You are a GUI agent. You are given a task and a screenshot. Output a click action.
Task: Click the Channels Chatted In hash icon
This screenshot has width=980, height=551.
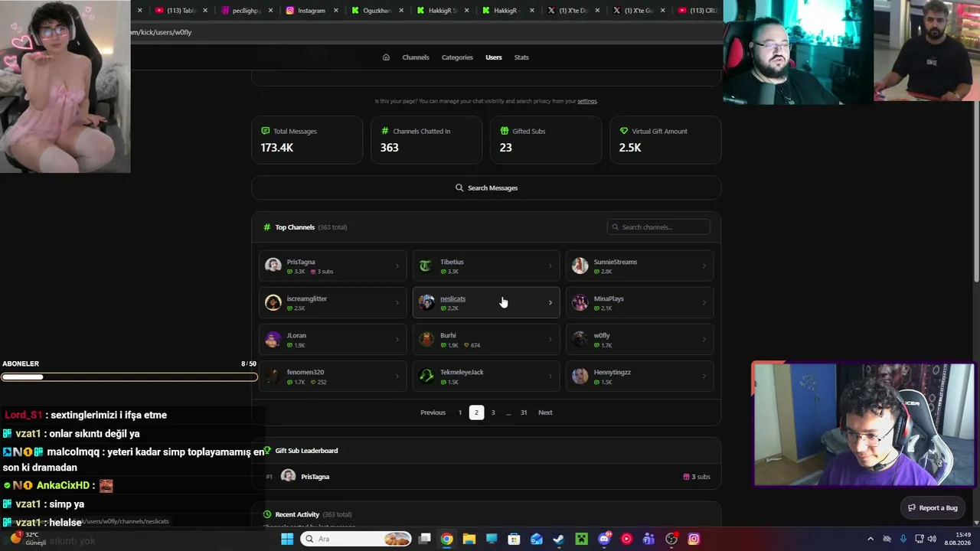384,131
